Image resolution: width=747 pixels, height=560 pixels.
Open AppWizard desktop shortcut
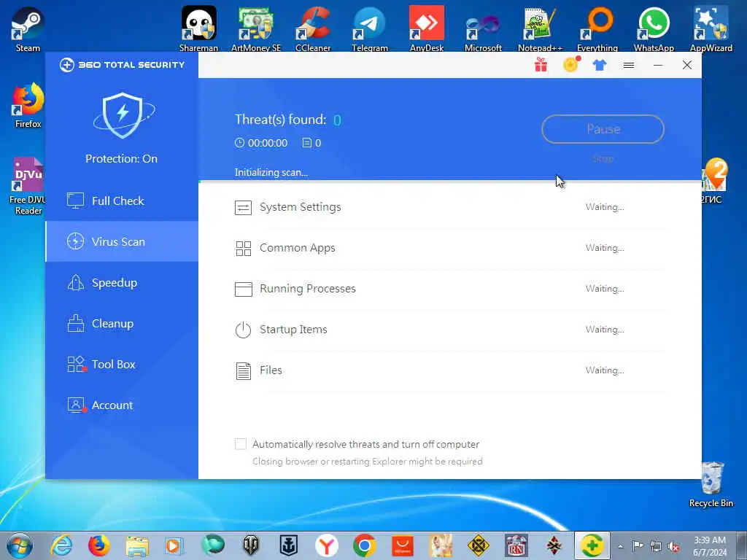pos(711,28)
